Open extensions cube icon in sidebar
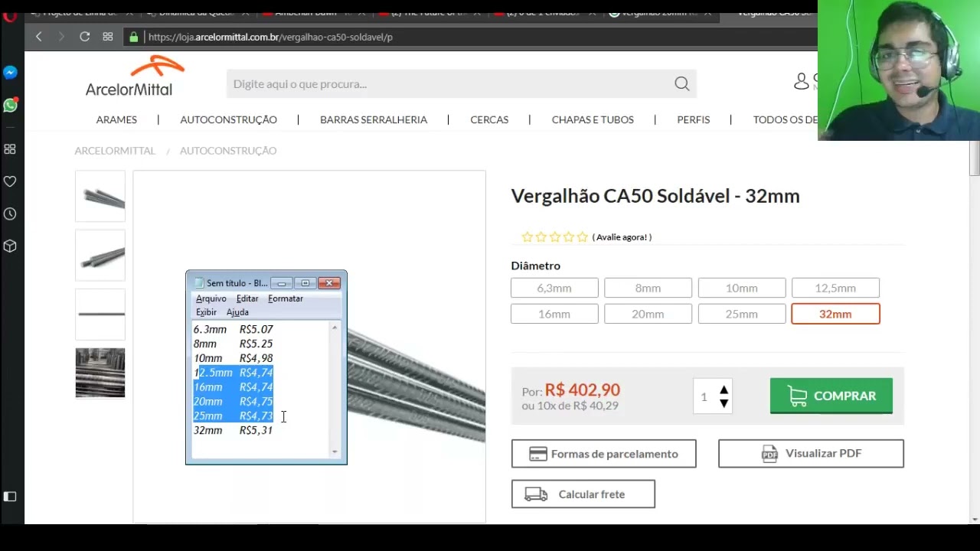This screenshot has width=980, height=551. pyautogui.click(x=10, y=246)
